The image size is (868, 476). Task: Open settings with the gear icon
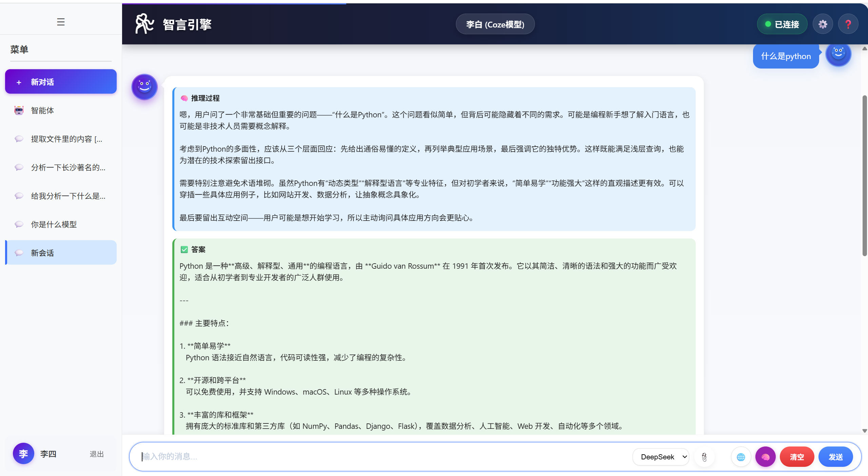823,24
